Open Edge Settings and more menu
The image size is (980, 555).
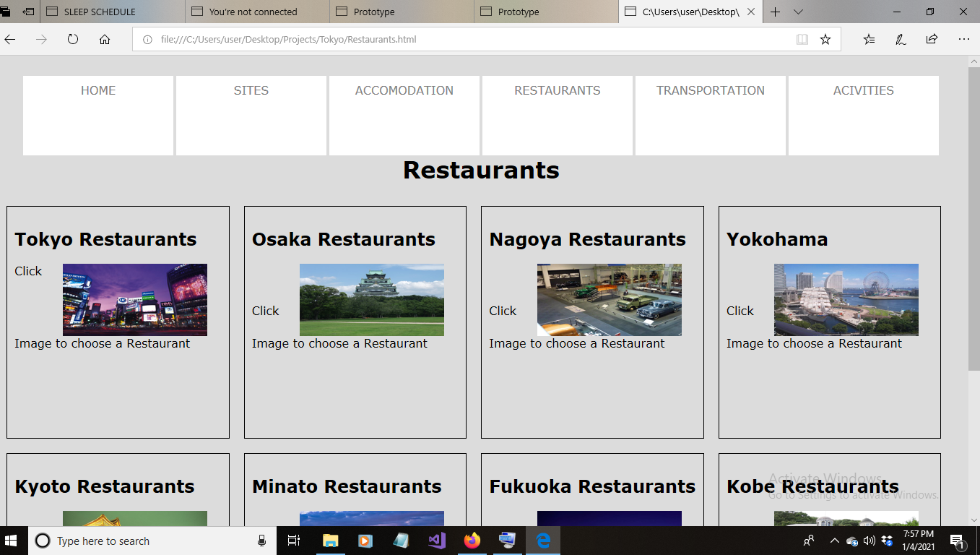coord(963,40)
